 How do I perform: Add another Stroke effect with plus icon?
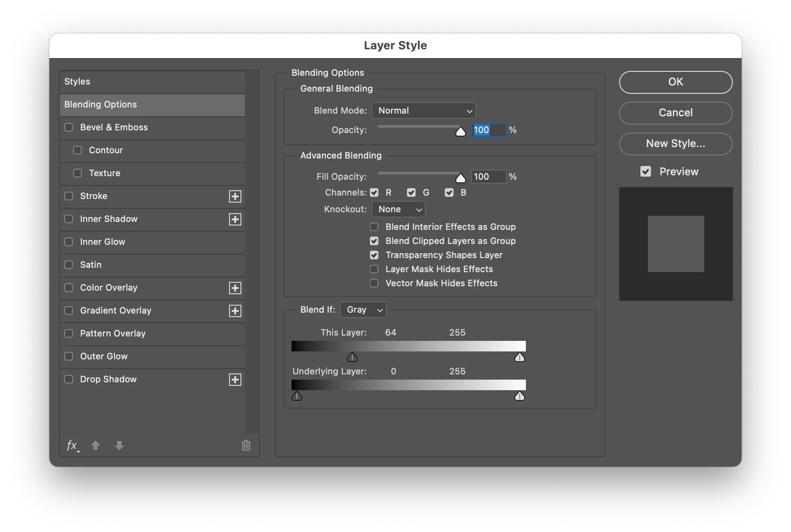coord(235,196)
